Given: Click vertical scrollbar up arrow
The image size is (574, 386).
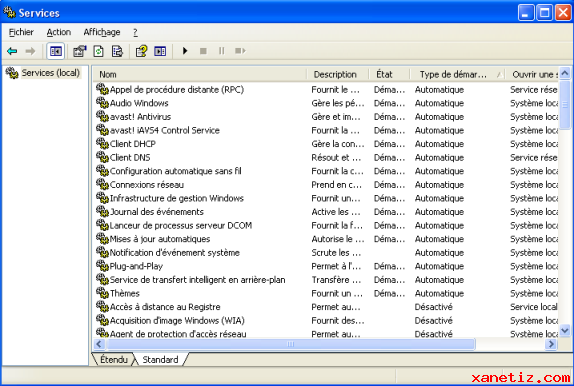Looking at the screenshot, I should click(x=565, y=73).
